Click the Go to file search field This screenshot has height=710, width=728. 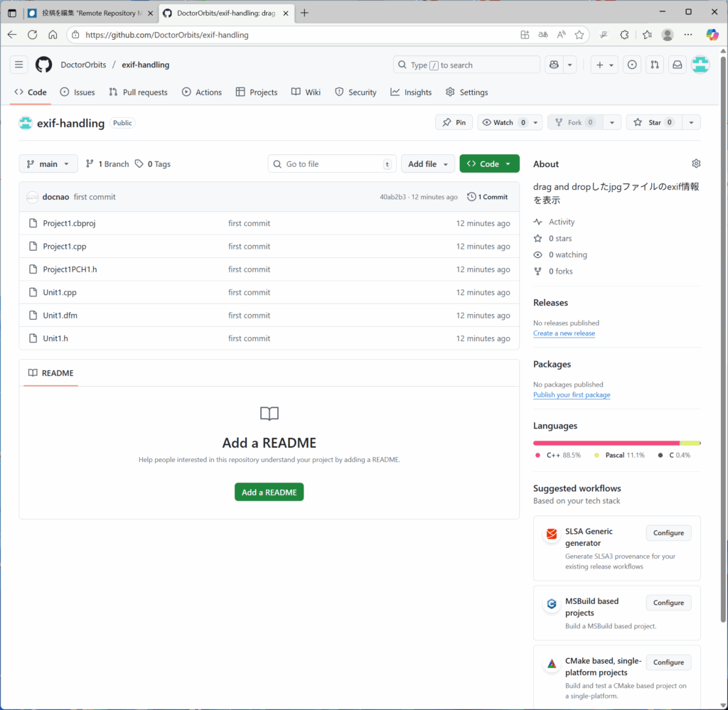[332, 163]
